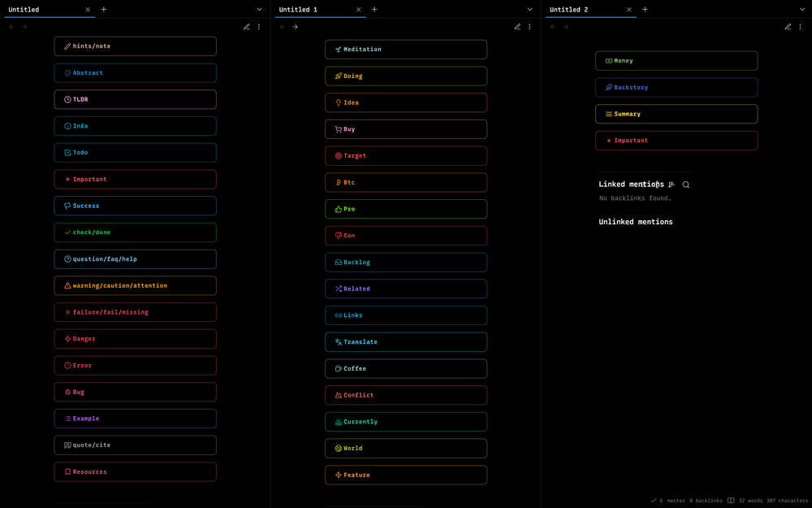812x508 pixels.
Task: Expand tab list chevron in Untitled 1 pane
Action: coord(529,9)
